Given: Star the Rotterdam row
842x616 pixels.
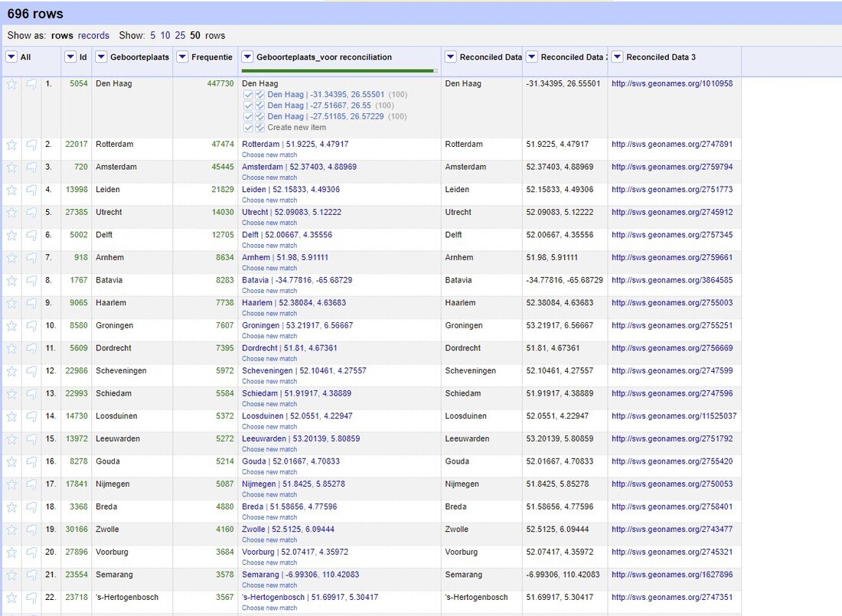Looking at the screenshot, I should click(x=11, y=145).
